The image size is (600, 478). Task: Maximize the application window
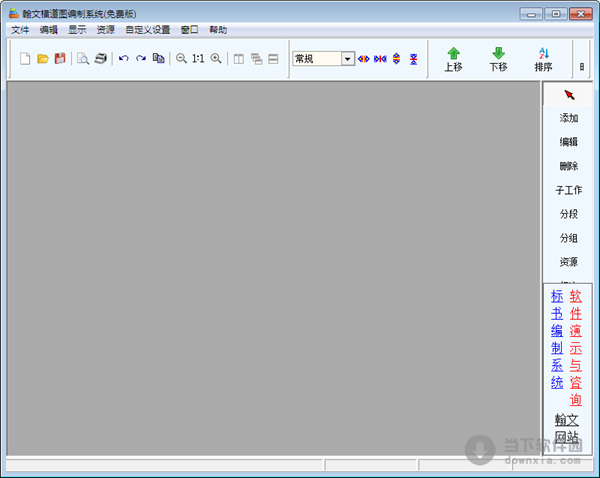point(556,14)
